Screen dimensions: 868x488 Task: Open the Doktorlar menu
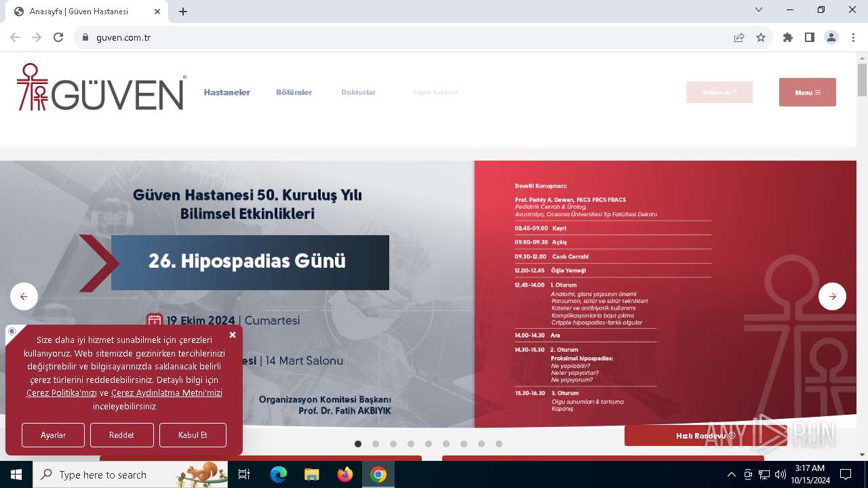pos(359,92)
